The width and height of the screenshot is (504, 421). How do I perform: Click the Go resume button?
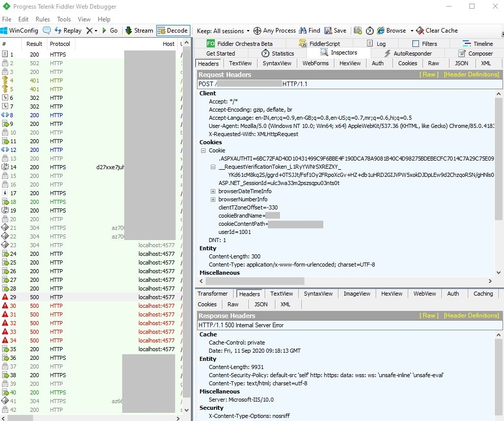click(109, 31)
